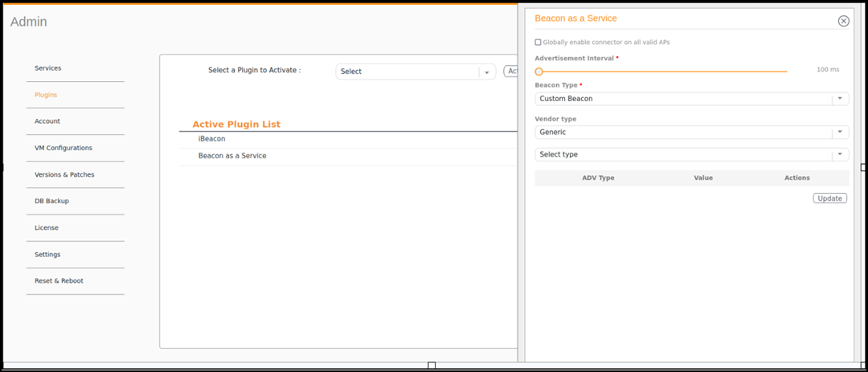Click the 100 ms interval value
The image size is (868, 372).
coord(828,69)
